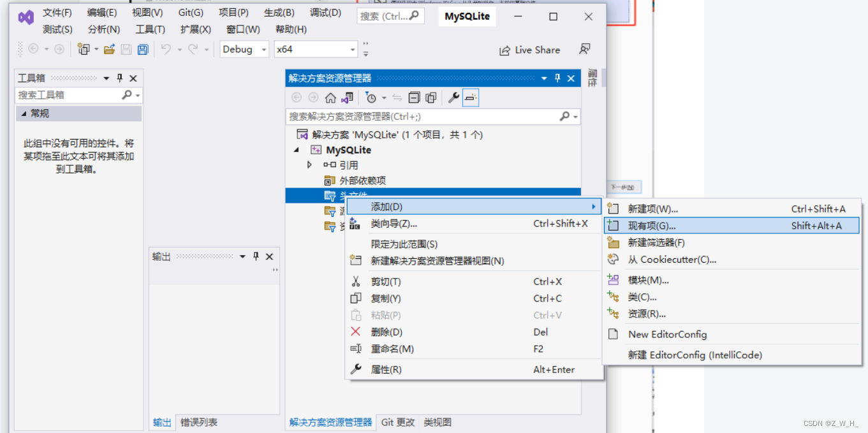Expand the 引用 references node
The width and height of the screenshot is (868, 433).
(x=310, y=165)
